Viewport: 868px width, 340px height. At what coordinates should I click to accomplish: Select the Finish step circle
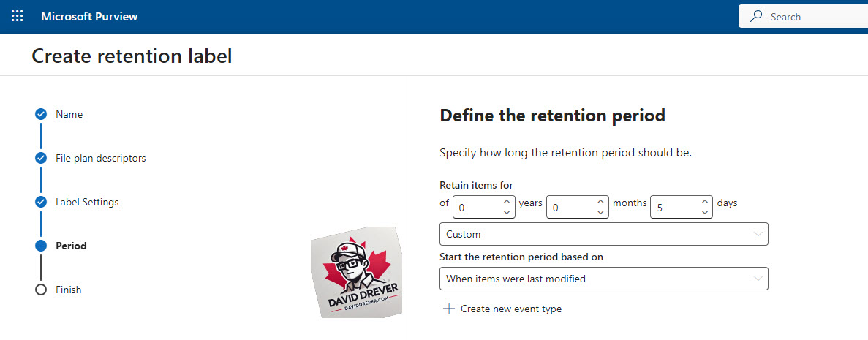[x=40, y=290]
